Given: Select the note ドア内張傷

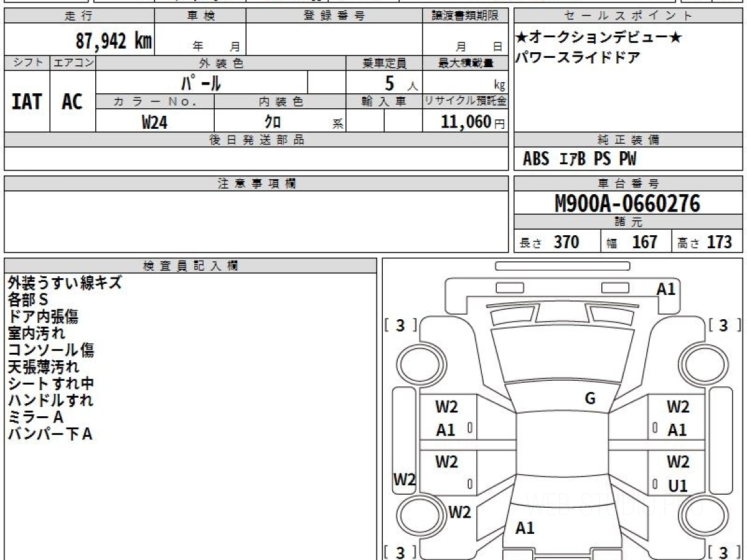Looking at the screenshot, I should [43, 316].
